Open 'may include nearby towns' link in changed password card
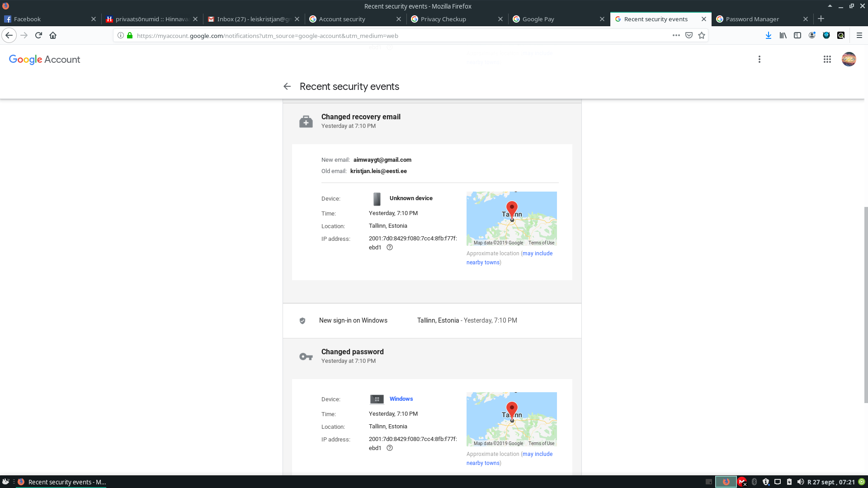The width and height of the screenshot is (868, 488). (509, 459)
